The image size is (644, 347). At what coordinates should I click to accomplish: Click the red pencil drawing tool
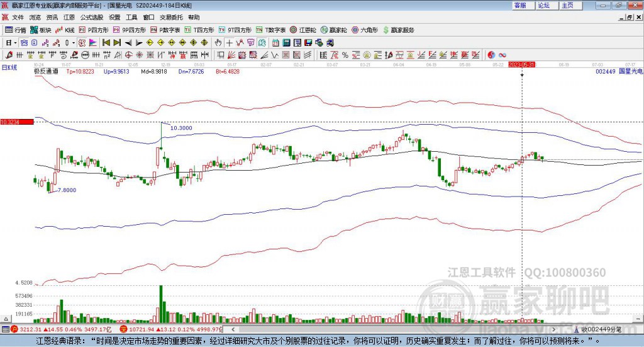click(x=9, y=55)
